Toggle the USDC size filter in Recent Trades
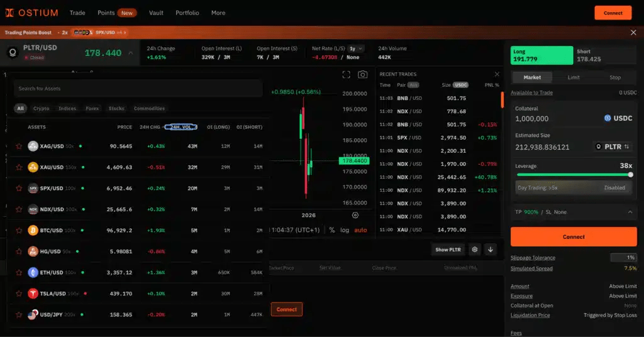The image size is (644, 337). [x=460, y=85]
